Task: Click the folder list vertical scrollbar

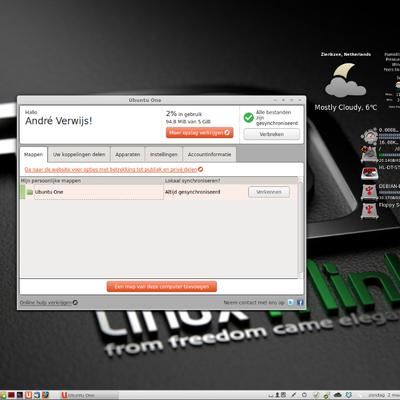Action: [300, 227]
